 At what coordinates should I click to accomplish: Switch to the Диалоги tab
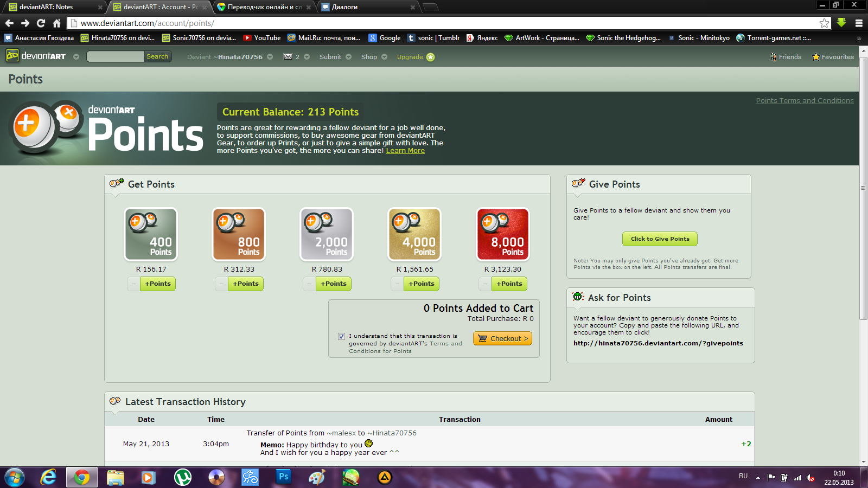368,7
